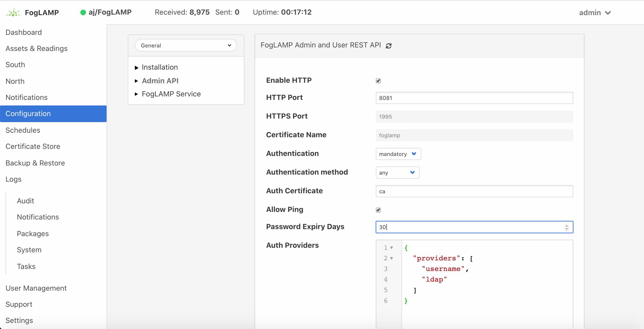
Task: Open the Certificate Store section
Action: click(x=33, y=146)
